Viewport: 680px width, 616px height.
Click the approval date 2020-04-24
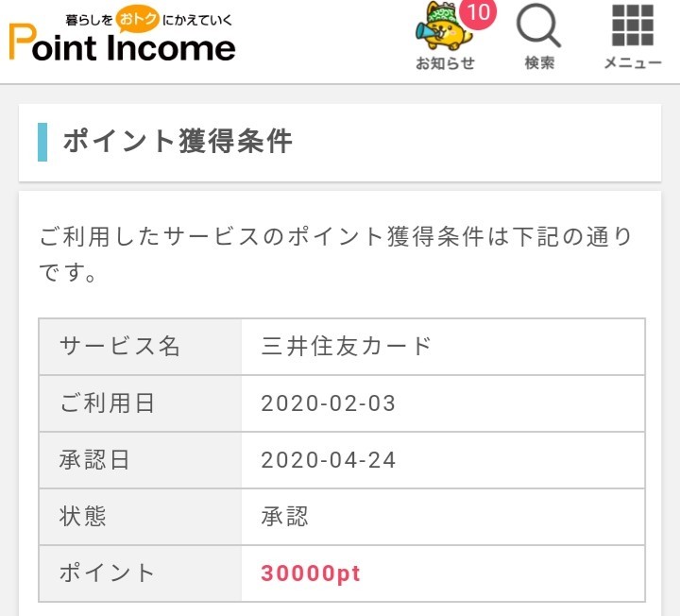pyautogui.click(x=329, y=460)
